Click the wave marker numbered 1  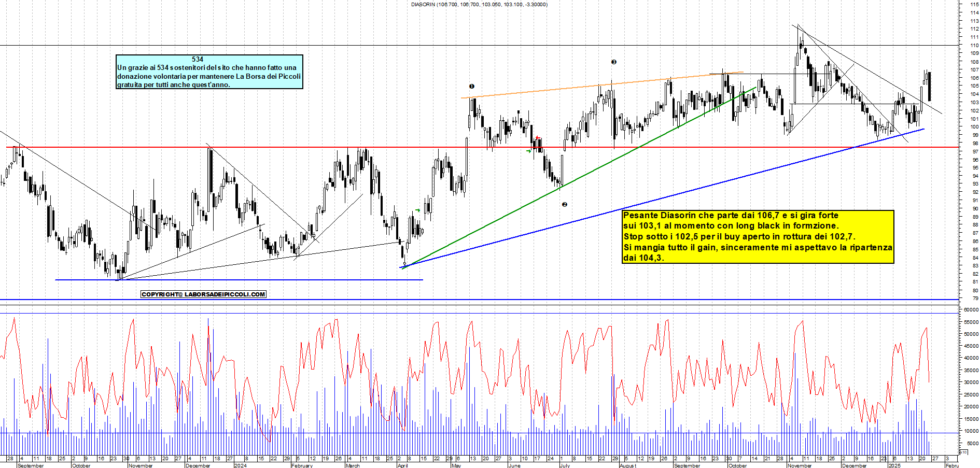click(472, 87)
